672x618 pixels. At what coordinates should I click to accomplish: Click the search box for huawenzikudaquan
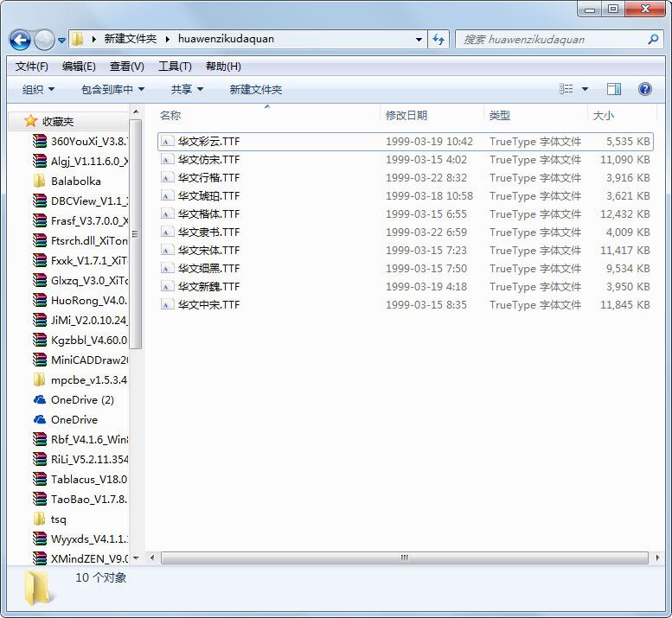coord(554,40)
